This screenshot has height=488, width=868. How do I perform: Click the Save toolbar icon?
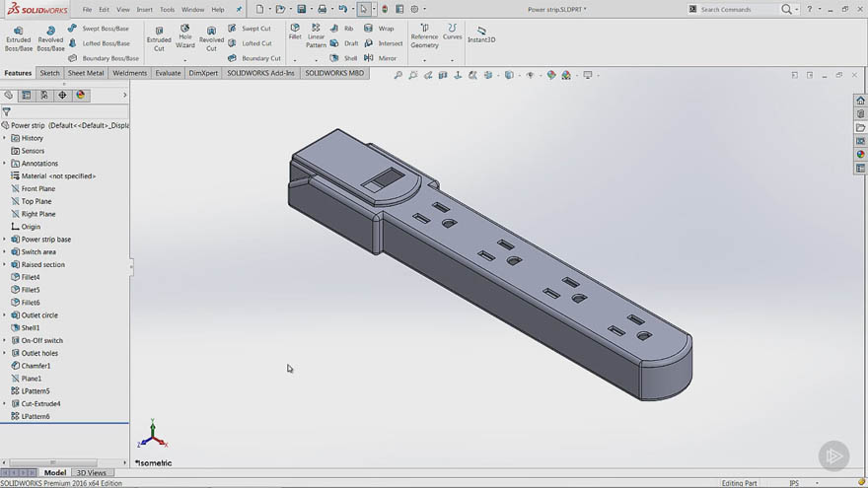tap(301, 9)
